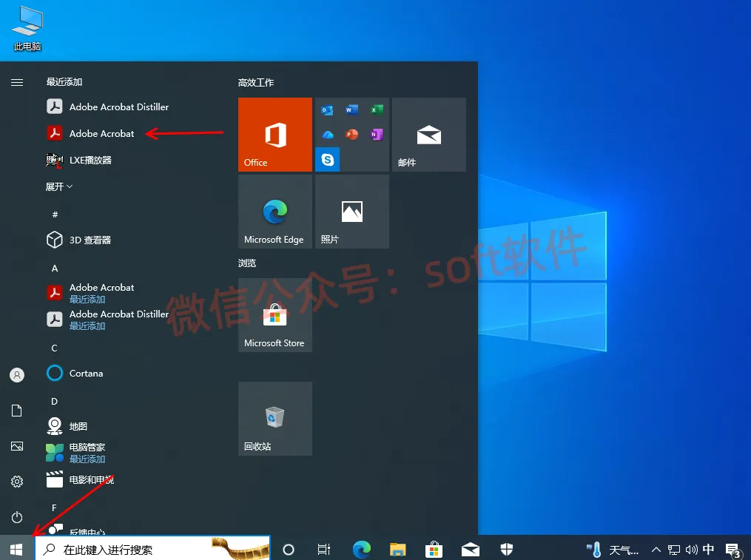Open Settings gear in Start sidebar
Viewport: 751px width, 560px height.
pos(17,482)
